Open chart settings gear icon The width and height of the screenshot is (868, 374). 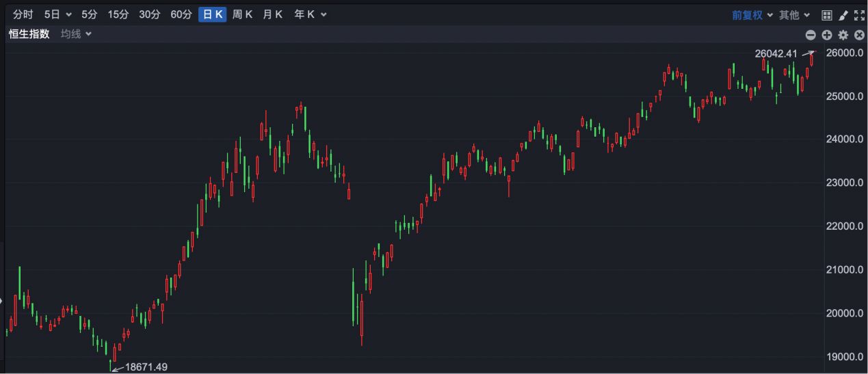pos(843,35)
